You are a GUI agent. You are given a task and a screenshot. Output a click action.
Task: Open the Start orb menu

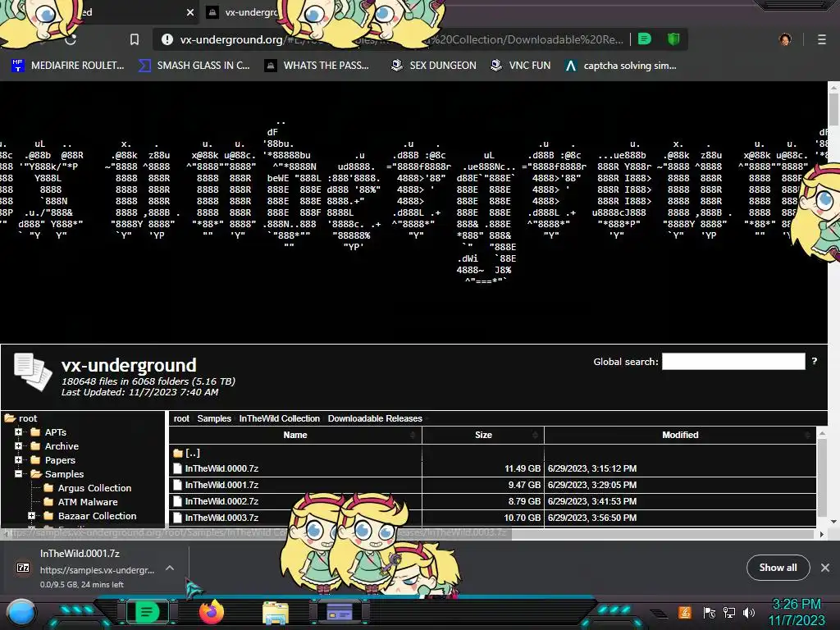[21, 612]
